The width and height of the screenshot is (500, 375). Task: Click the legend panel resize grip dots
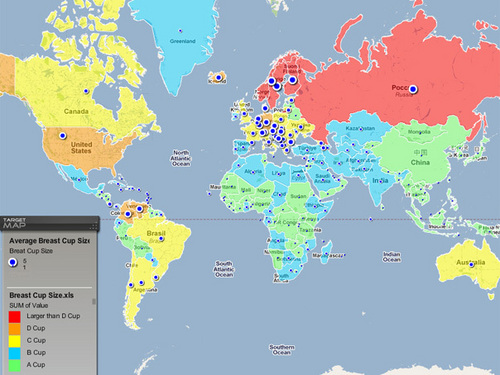[94, 226]
